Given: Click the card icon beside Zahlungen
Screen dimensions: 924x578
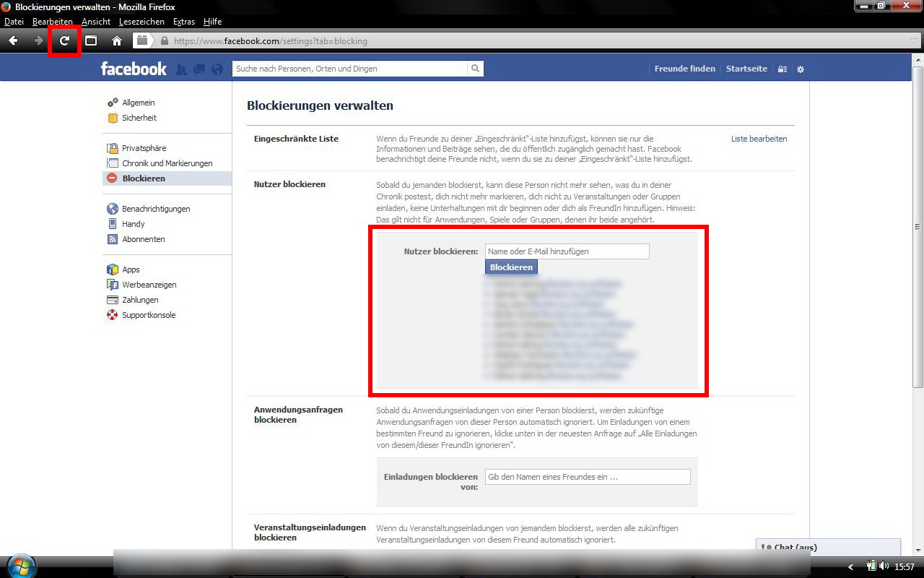Looking at the screenshot, I should 113,300.
